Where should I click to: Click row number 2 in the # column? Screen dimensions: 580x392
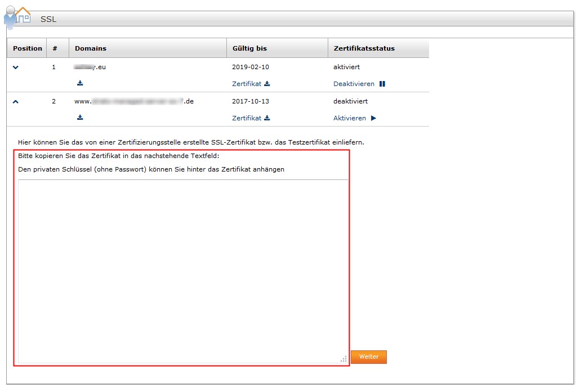coord(54,101)
